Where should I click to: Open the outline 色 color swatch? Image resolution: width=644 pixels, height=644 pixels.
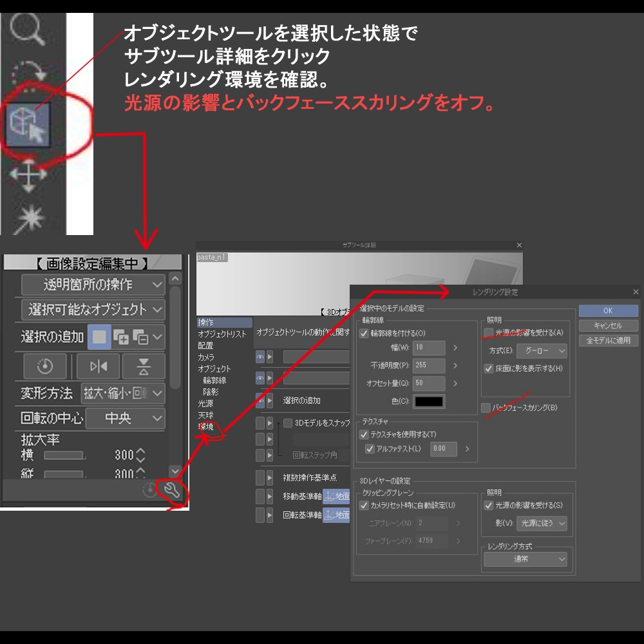click(428, 401)
